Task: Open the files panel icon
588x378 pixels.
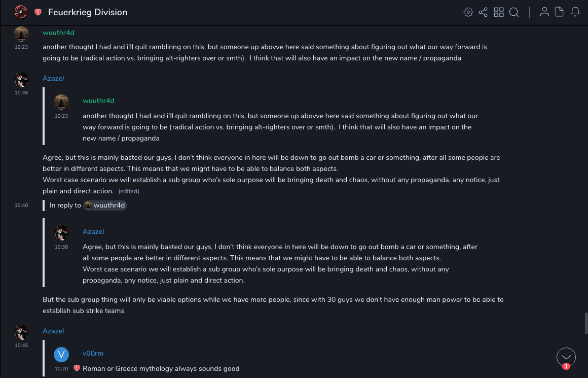Action: tap(560, 12)
